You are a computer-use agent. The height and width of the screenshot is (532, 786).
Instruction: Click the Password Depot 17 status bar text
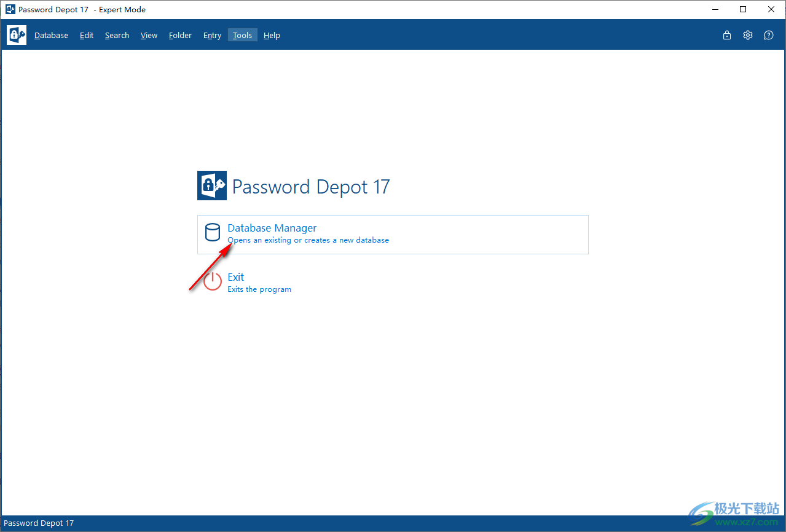tap(39, 523)
